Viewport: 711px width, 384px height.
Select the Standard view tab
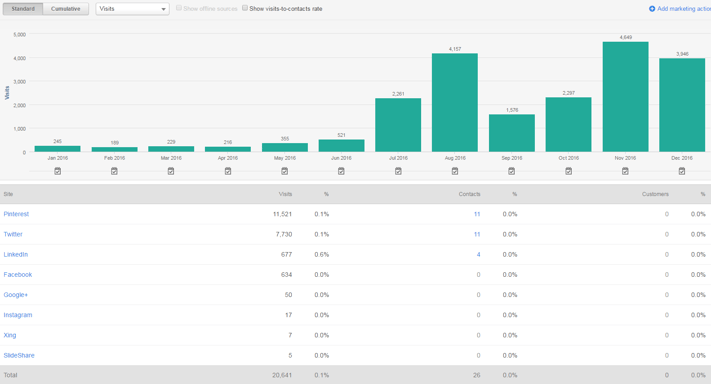pos(23,9)
